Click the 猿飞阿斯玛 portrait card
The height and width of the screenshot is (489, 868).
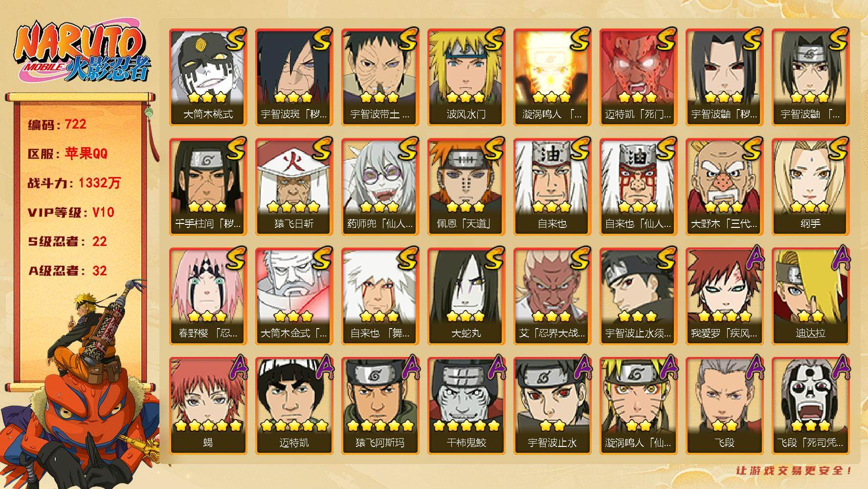[380, 406]
